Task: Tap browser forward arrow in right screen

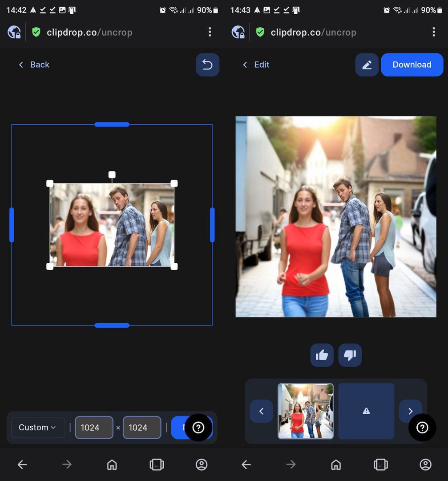Action: (x=291, y=465)
